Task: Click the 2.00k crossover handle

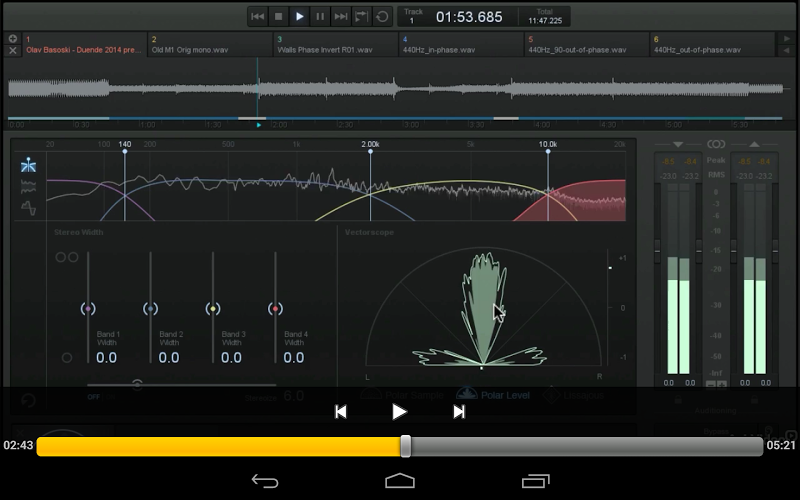Action: point(370,152)
